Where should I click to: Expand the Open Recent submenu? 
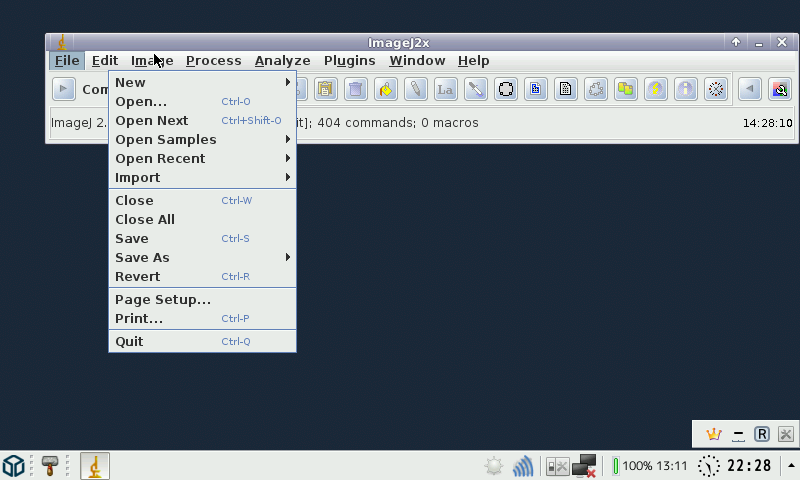(203, 159)
